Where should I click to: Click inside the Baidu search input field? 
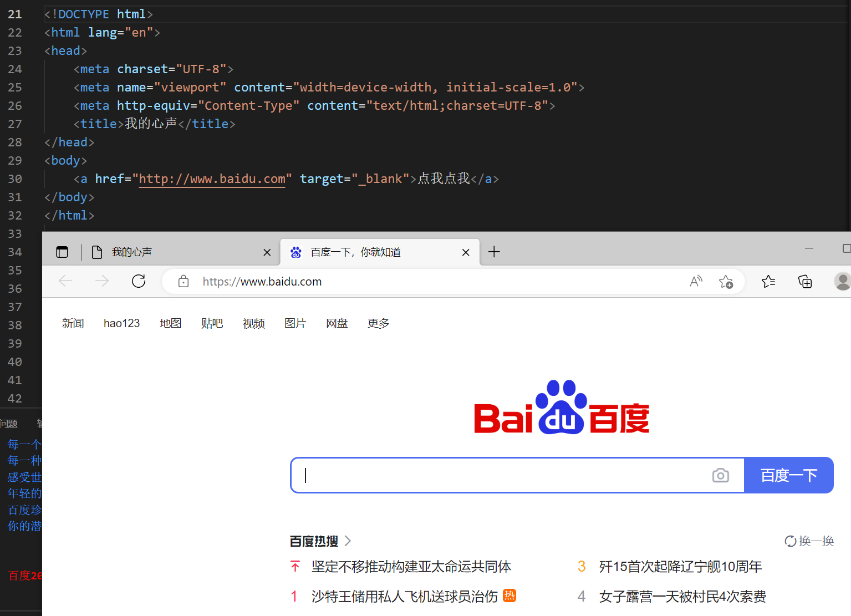point(499,475)
